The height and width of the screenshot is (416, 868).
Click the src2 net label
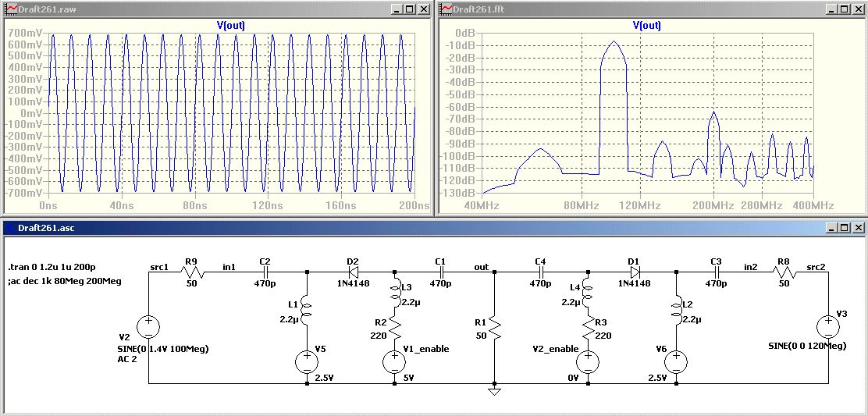[x=816, y=267]
